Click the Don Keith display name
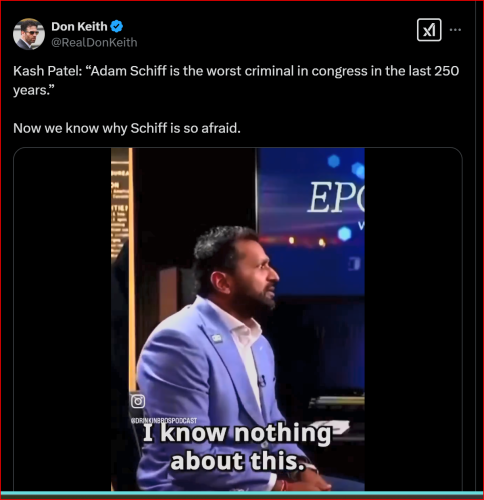 coord(79,26)
